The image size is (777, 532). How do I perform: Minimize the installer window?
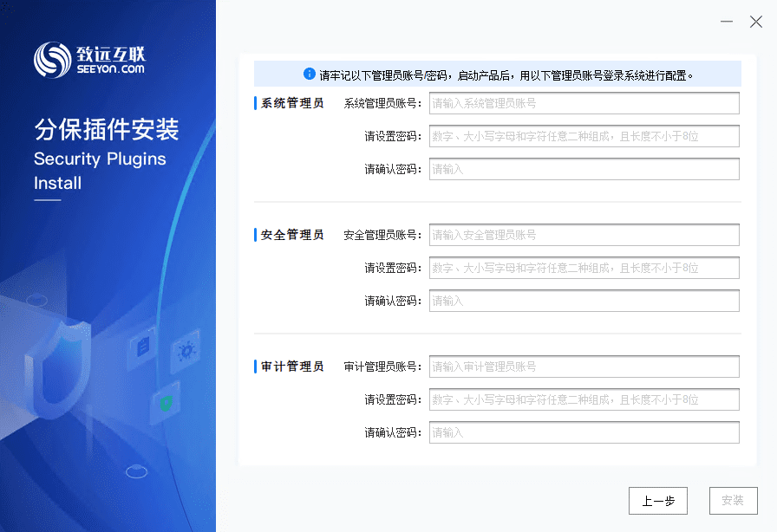tap(727, 22)
